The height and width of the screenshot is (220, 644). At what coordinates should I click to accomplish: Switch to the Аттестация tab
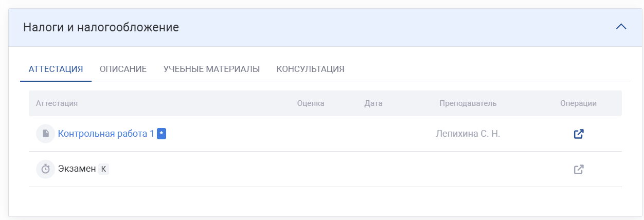[x=56, y=69]
